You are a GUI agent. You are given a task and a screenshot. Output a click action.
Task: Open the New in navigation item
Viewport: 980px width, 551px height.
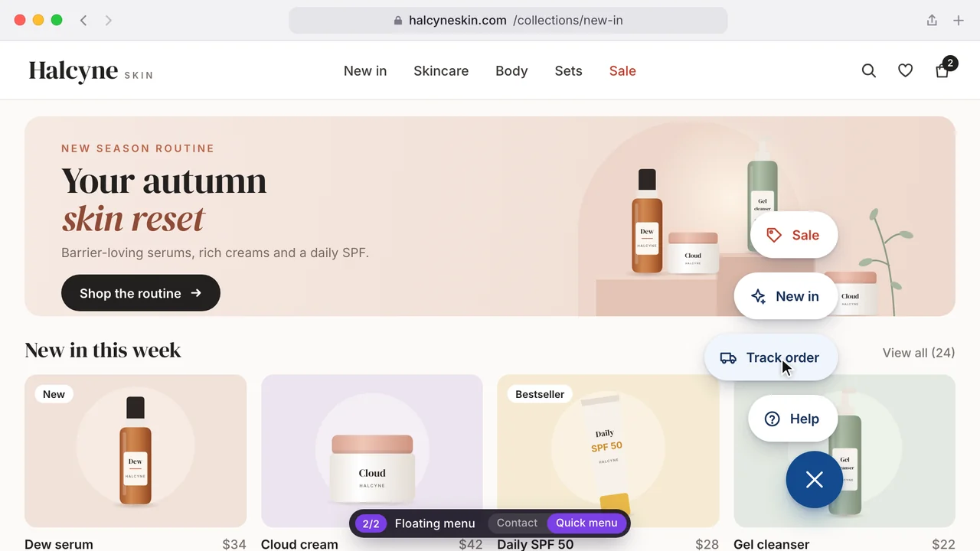click(x=365, y=70)
